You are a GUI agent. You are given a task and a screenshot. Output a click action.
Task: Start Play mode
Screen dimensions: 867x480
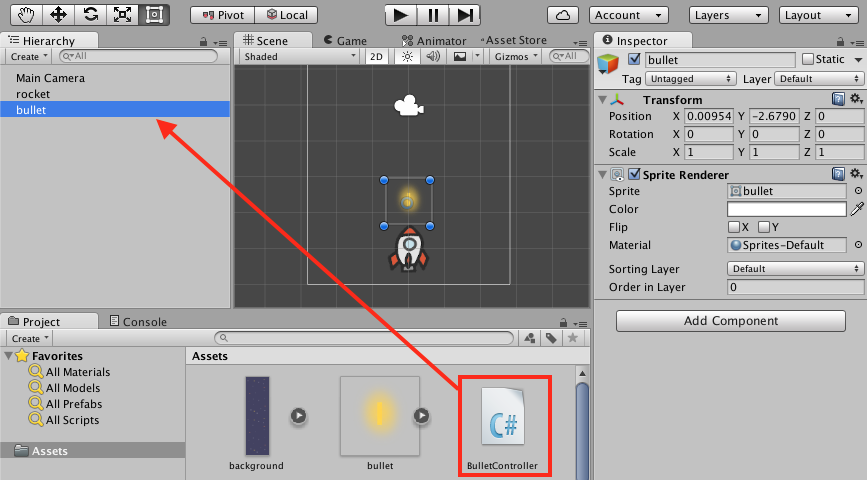pos(401,15)
